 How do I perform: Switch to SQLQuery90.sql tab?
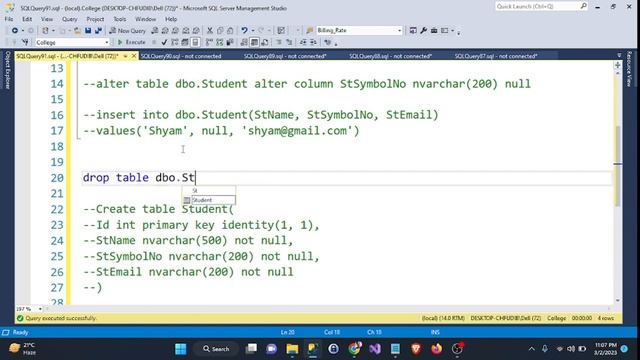(181, 56)
